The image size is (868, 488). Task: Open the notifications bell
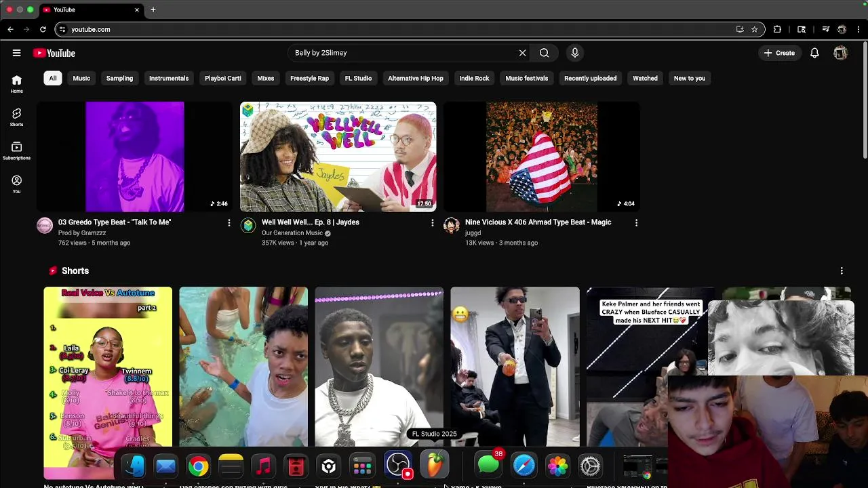[814, 53]
